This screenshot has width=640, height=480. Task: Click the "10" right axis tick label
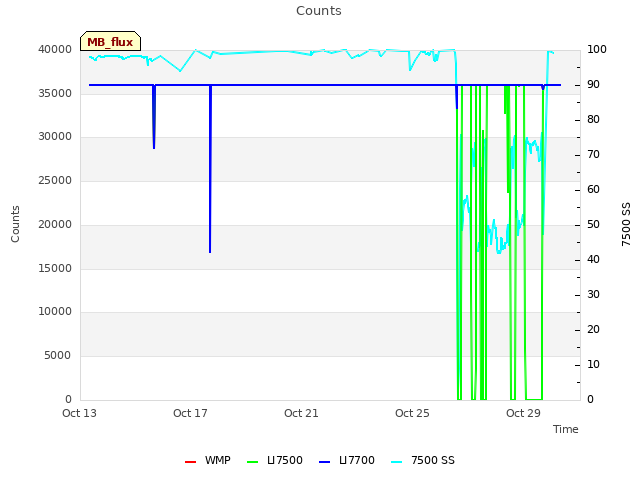pyautogui.click(x=593, y=364)
